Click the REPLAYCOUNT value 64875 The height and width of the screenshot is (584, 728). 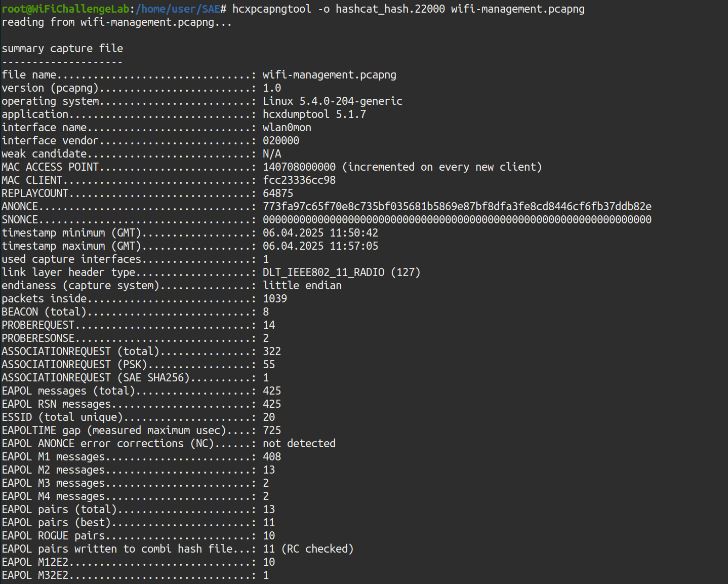pos(277,193)
